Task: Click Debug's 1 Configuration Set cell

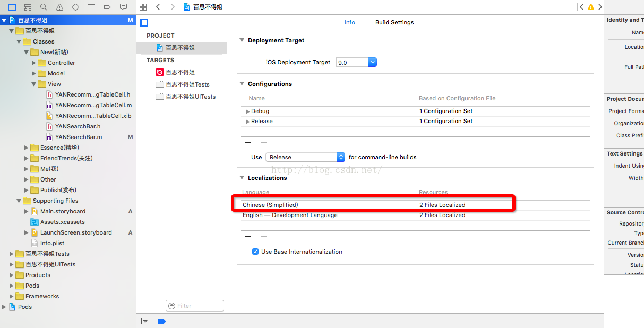Action: 446,111
